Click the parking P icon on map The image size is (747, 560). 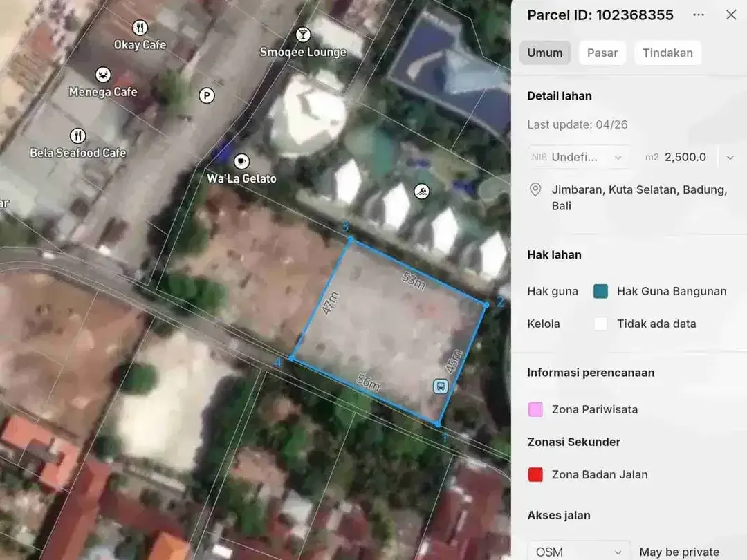[206, 95]
